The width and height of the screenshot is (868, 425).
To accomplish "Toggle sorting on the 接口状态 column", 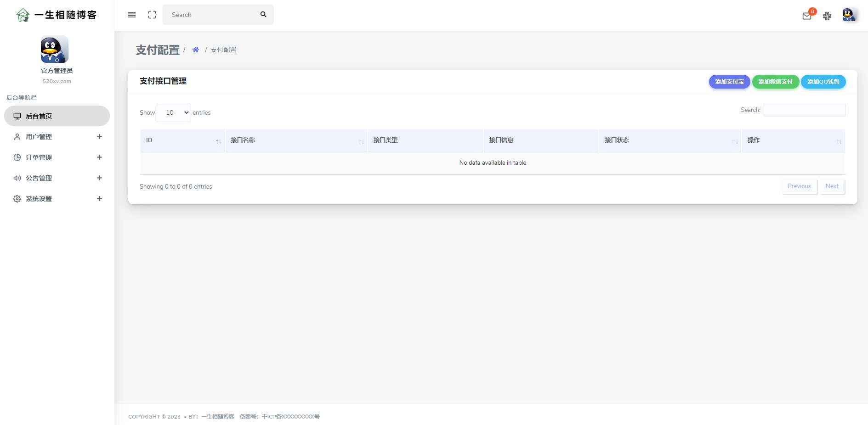I will tap(733, 141).
